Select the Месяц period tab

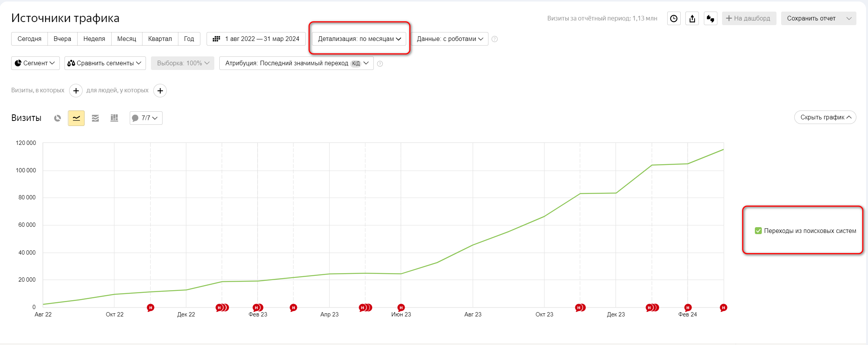(127, 39)
